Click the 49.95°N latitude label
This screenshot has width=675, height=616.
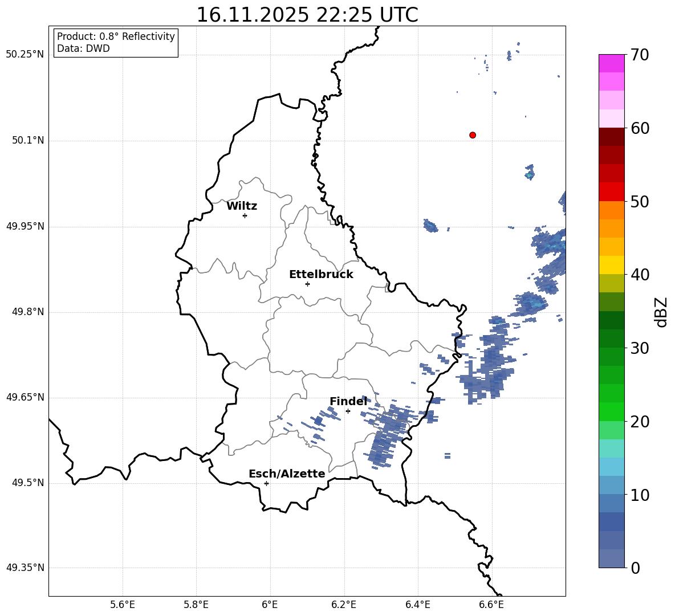[x=25, y=226]
